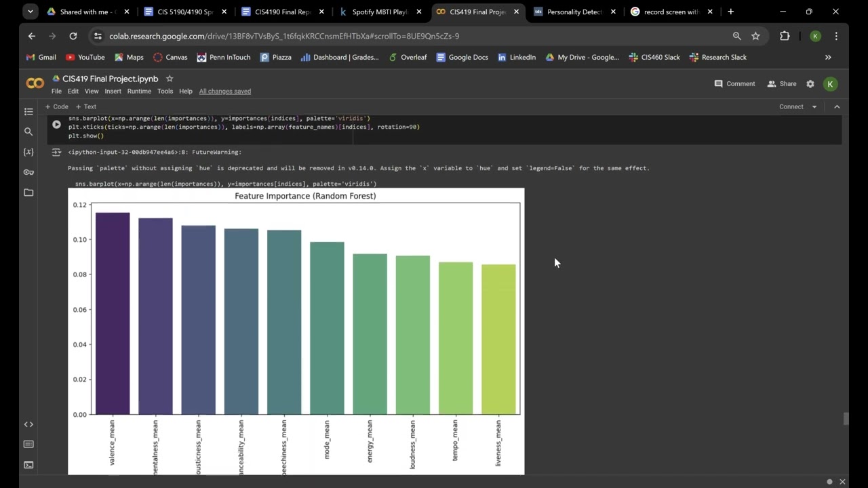Click the cell output options icon
Screen dimensions: 868x488
(56, 152)
